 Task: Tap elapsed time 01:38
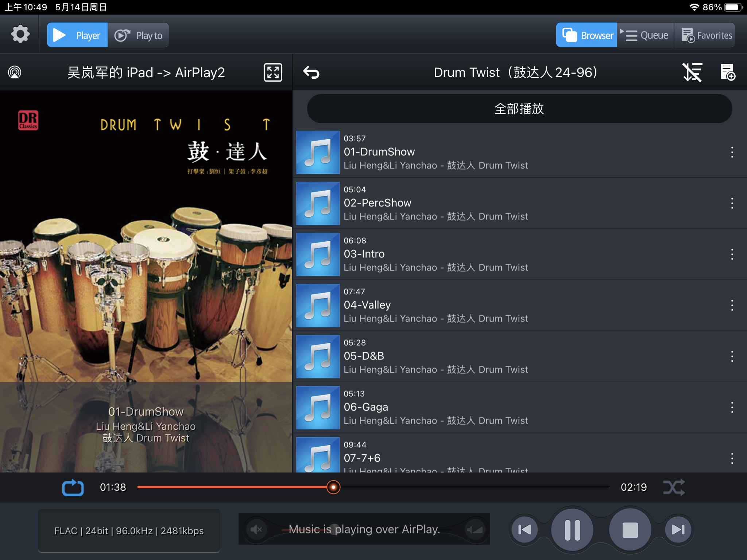(x=113, y=487)
